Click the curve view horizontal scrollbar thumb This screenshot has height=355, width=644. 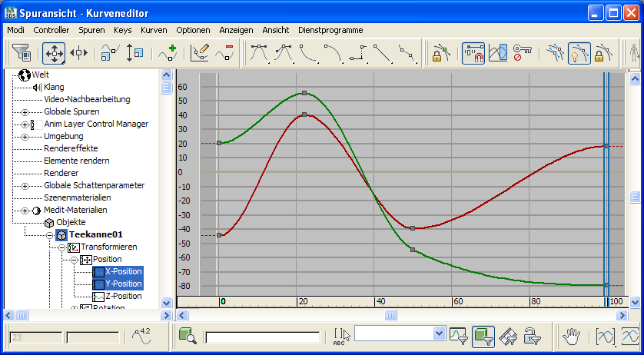[x=390, y=316]
